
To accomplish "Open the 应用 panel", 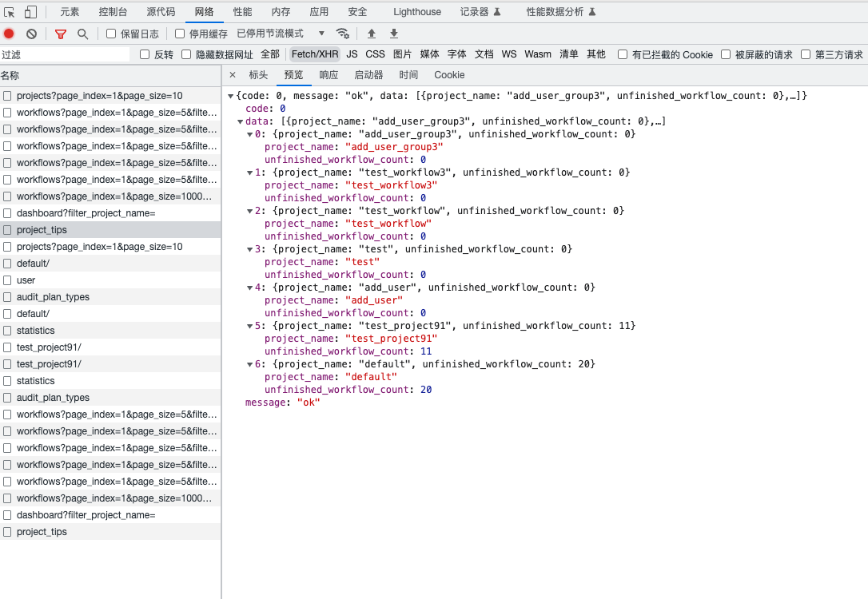I will click(319, 12).
